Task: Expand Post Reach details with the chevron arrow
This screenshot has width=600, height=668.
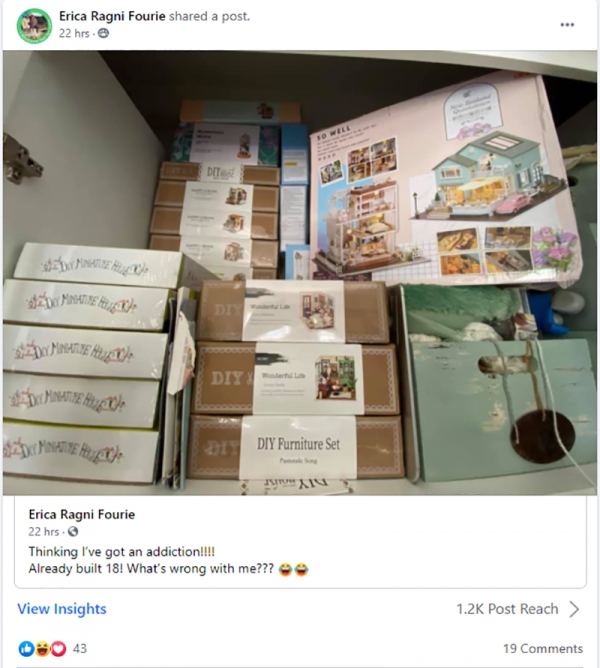Action: (x=574, y=609)
